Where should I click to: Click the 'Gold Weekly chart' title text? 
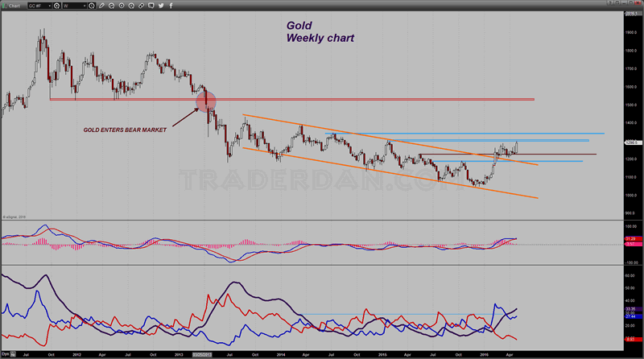click(x=320, y=31)
